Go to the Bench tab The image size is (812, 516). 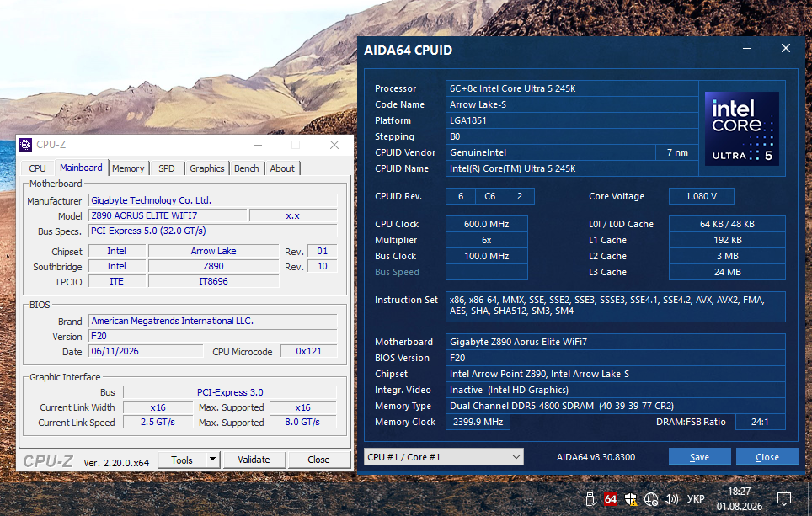[247, 168]
